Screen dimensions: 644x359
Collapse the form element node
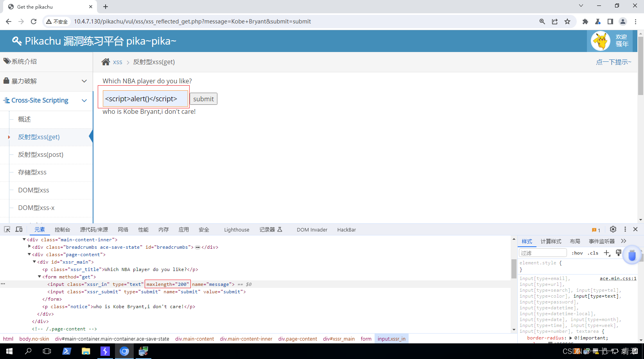coord(39,276)
